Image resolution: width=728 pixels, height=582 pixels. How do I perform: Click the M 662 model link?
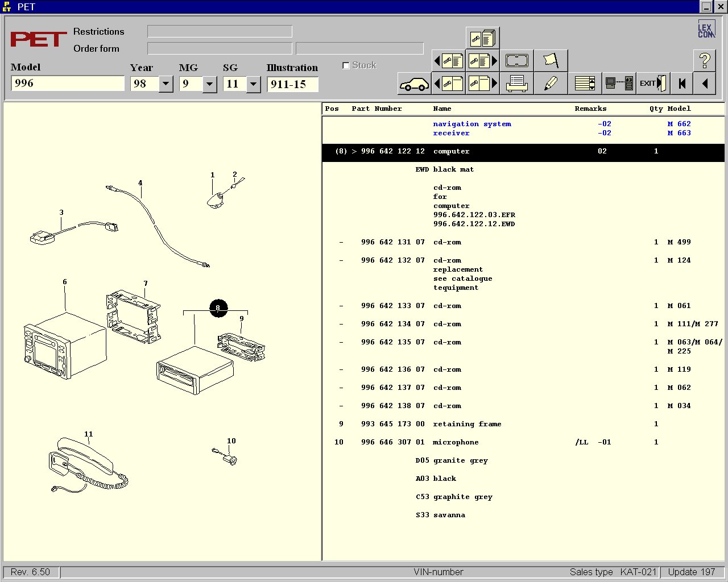point(679,124)
